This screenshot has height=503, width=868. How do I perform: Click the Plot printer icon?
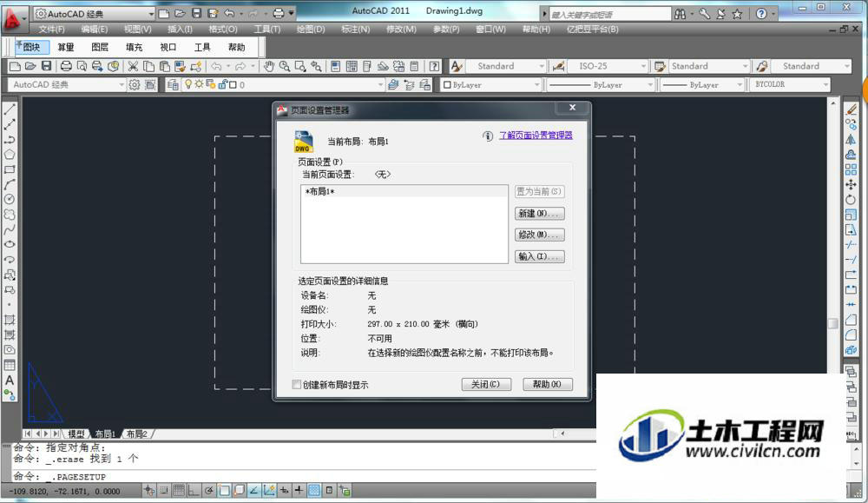(66, 67)
